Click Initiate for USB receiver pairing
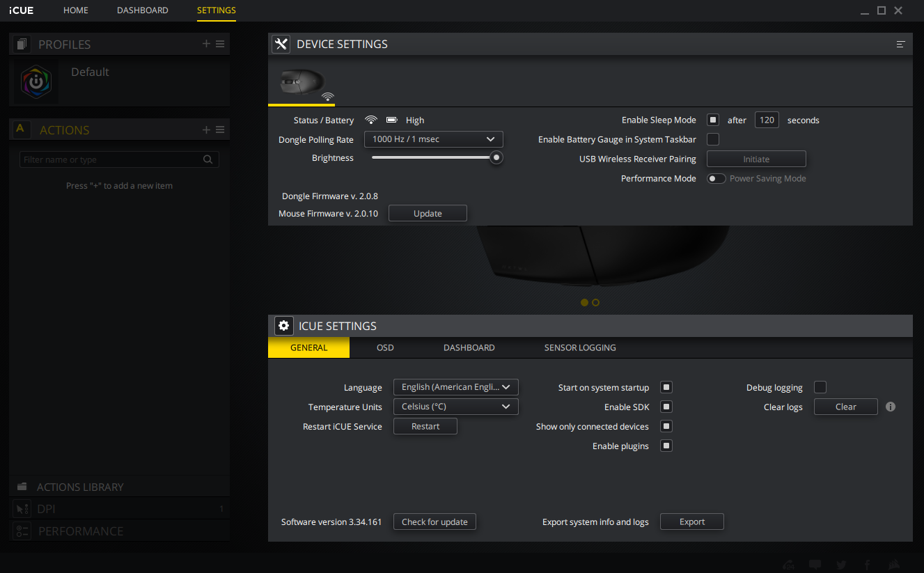924x573 pixels. [x=756, y=159]
